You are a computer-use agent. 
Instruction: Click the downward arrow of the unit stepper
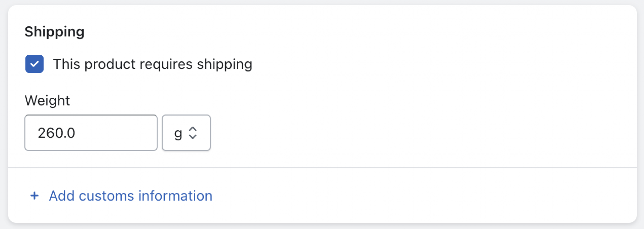(192, 137)
